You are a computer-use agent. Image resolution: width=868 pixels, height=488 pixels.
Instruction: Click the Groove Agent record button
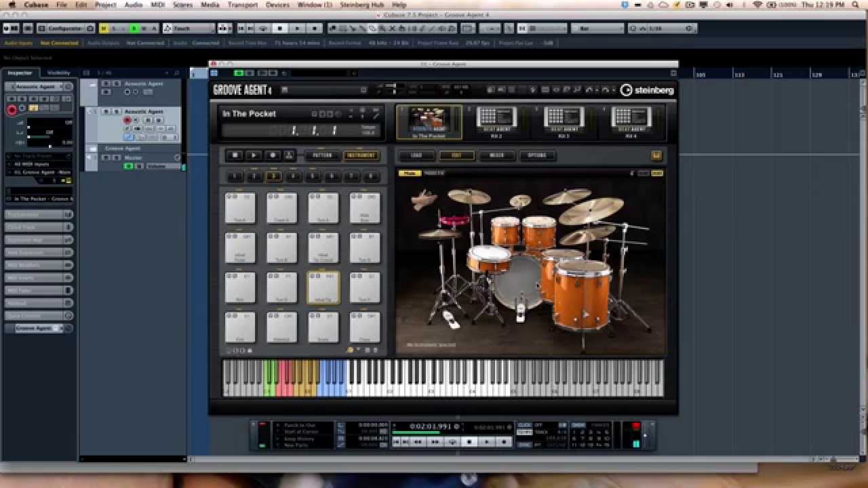coord(272,155)
